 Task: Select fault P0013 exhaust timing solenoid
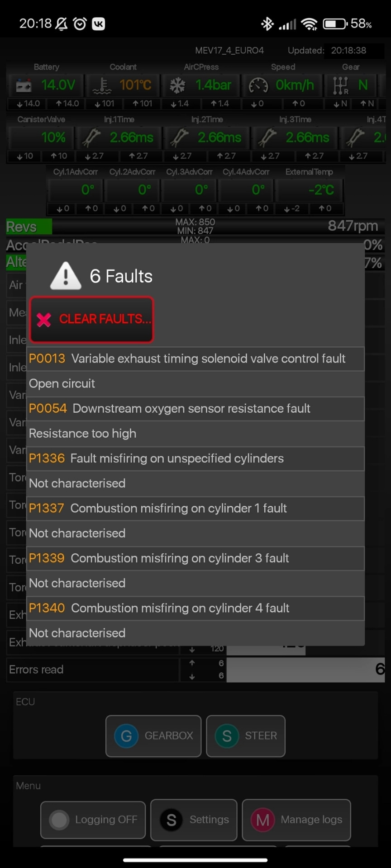[x=195, y=359]
